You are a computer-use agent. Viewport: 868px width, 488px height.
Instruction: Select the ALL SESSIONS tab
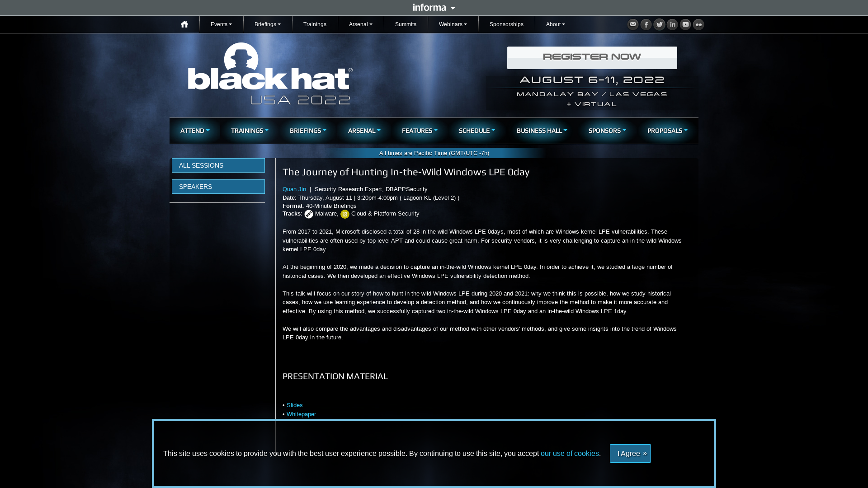tap(218, 165)
